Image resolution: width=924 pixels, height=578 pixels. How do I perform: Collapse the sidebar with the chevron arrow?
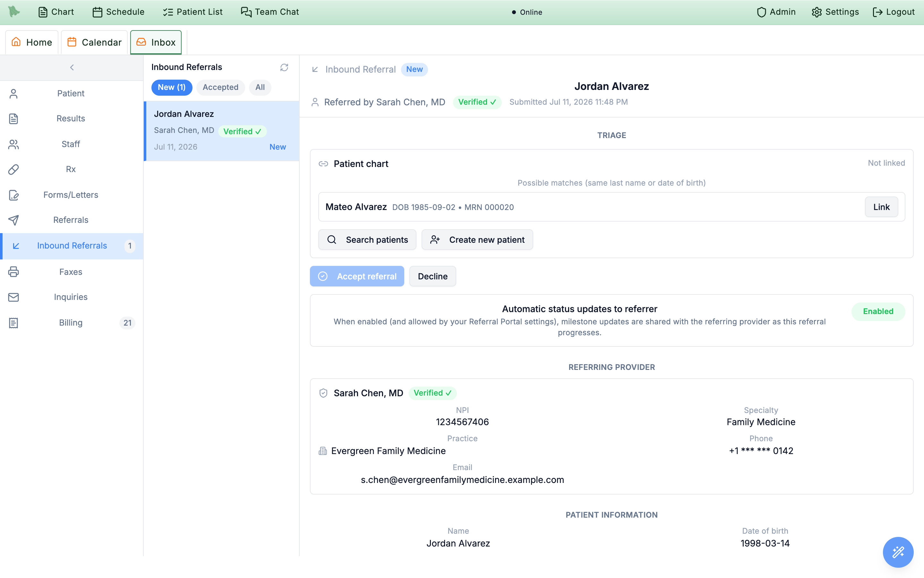(72, 68)
